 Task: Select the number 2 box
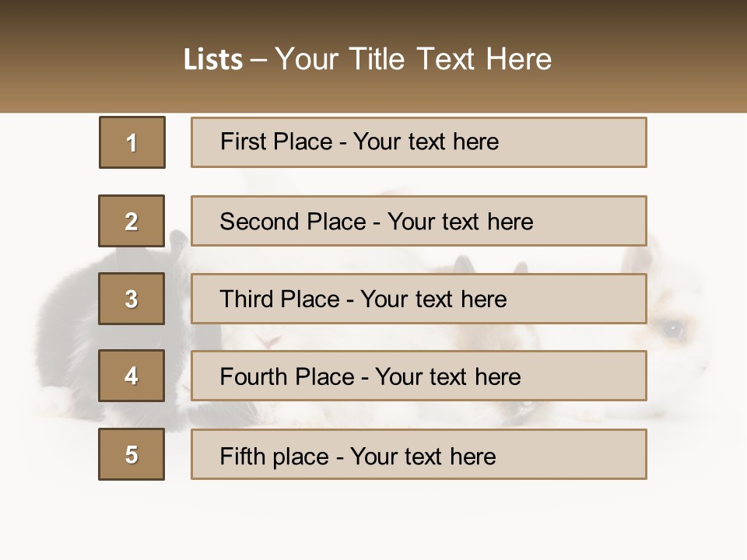tap(132, 221)
